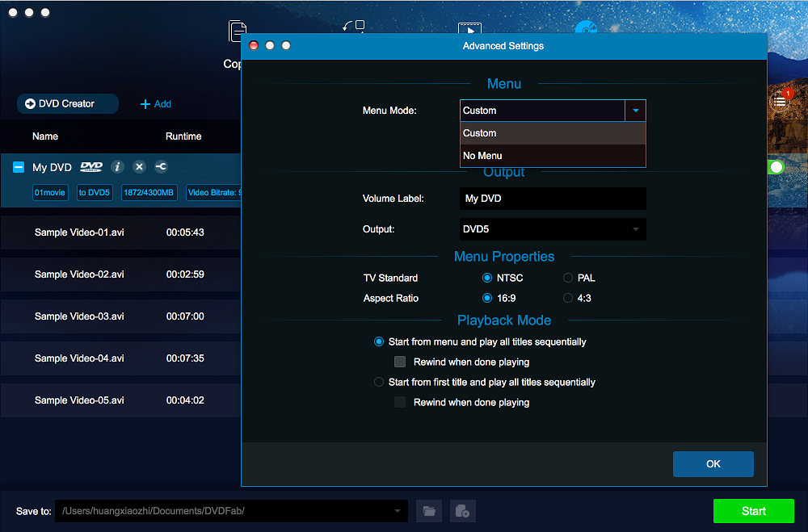Click the Runtime column header

tap(183, 136)
